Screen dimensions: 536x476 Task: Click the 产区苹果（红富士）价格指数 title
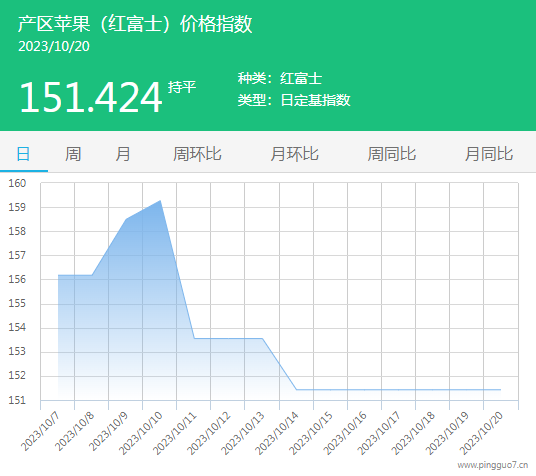tap(135, 24)
